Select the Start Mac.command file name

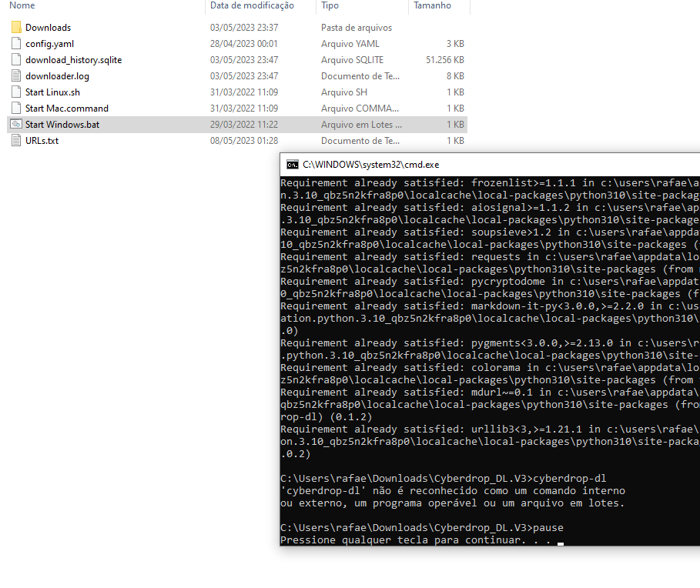pyautogui.click(x=67, y=109)
